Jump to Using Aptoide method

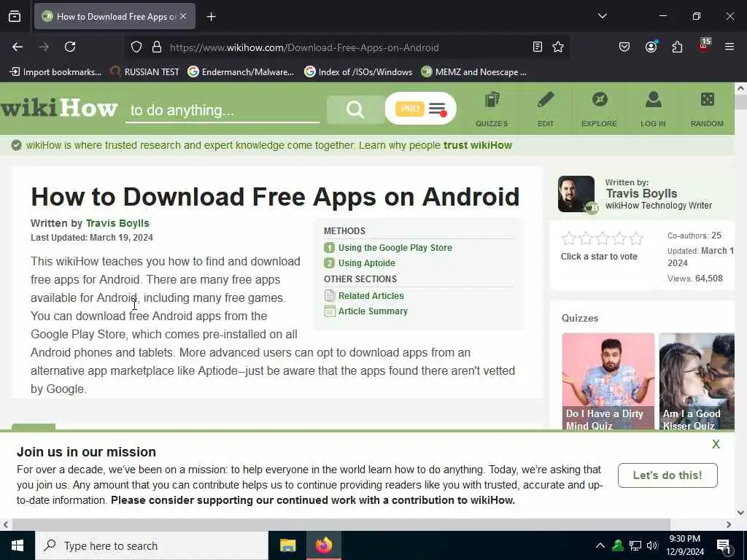366,262
